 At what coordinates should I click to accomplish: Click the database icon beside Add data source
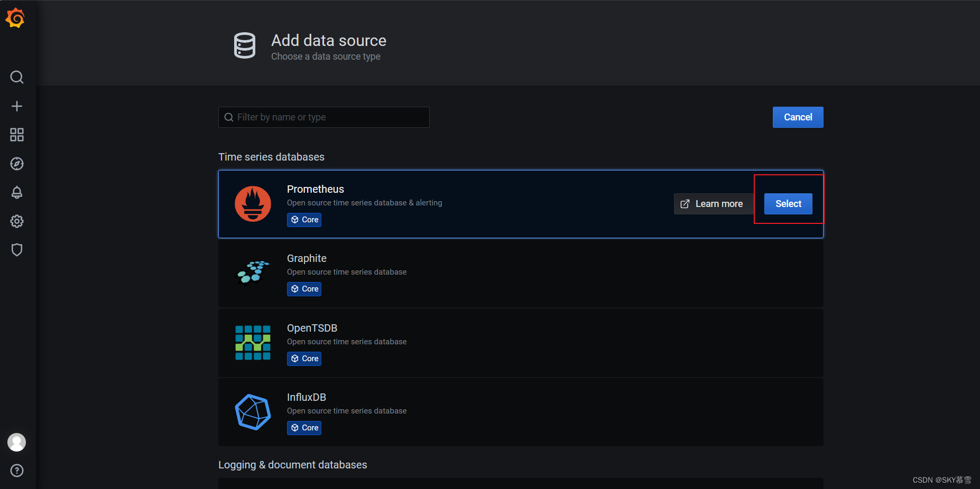[245, 45]
